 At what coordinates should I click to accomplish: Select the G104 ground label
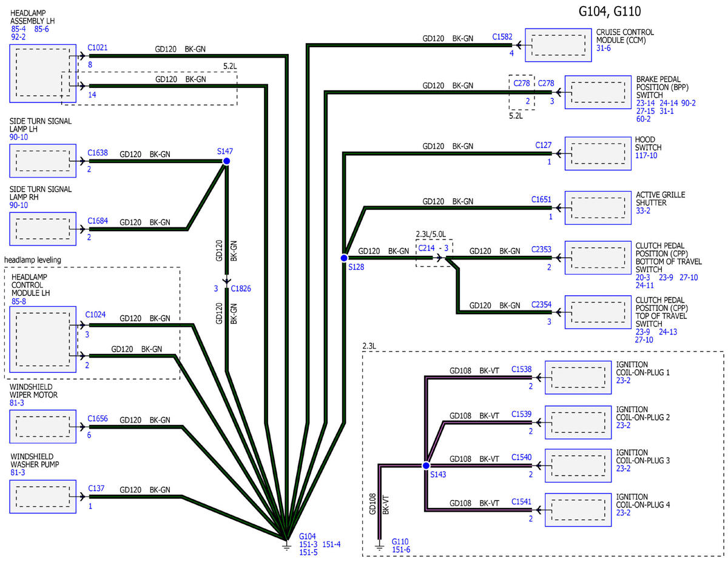tap(308, 537)
